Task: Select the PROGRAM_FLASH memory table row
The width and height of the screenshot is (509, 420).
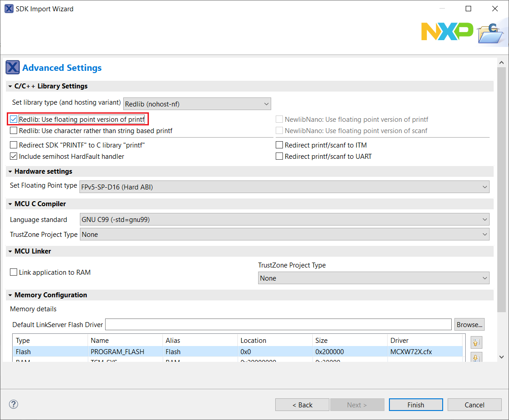Action: (x=117, y=351)
